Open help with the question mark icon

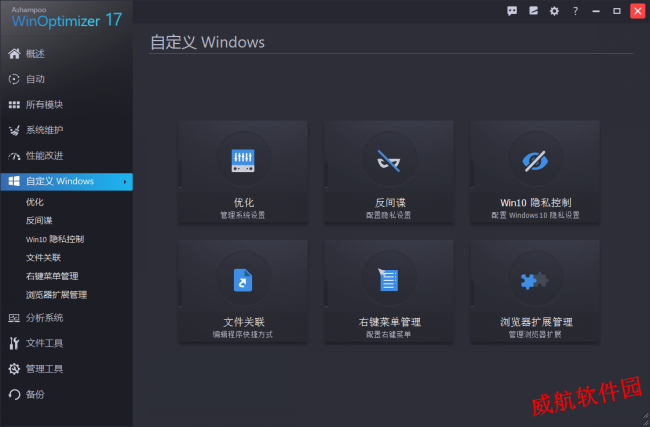575,11
